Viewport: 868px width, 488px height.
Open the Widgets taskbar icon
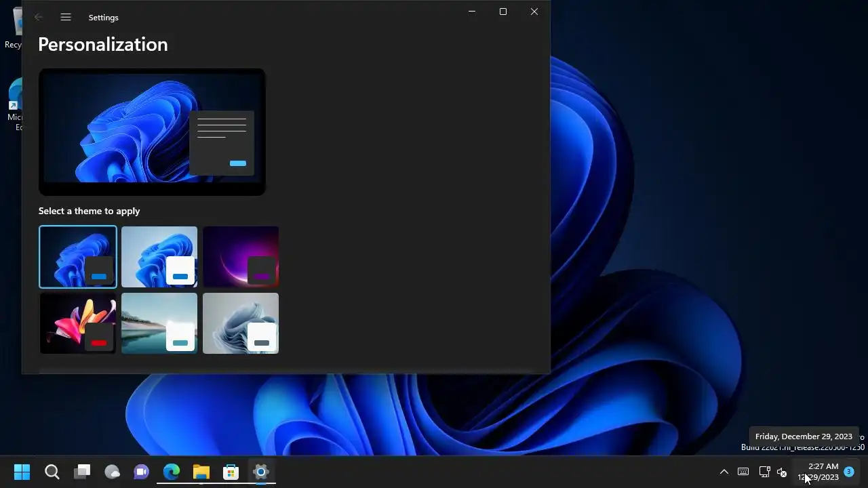coord(112,472)
